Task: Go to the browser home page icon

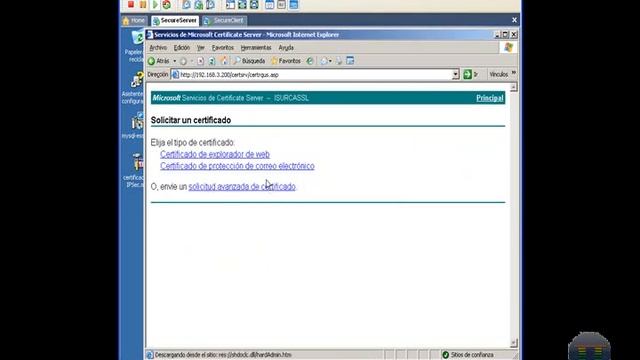Action: (224, 61)
